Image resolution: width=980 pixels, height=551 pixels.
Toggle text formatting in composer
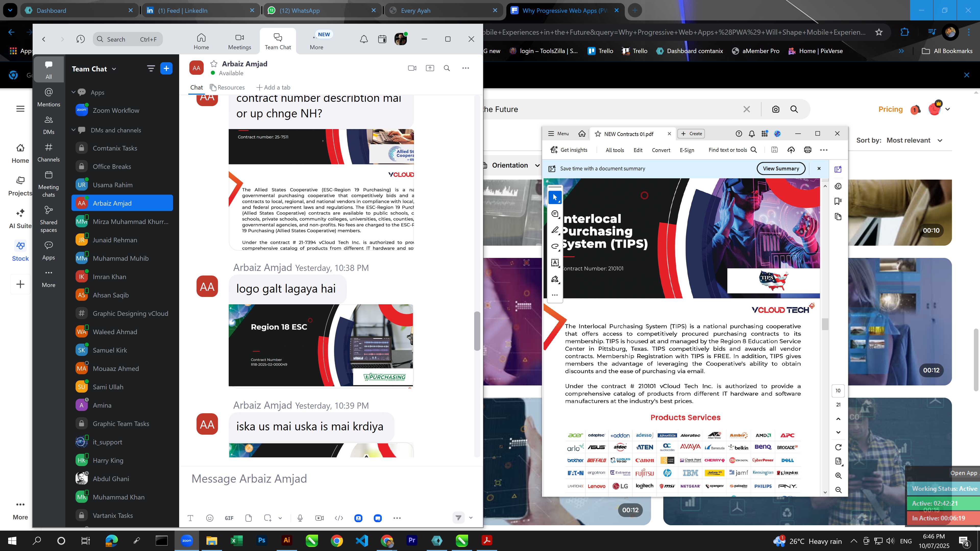click(190, 518)
